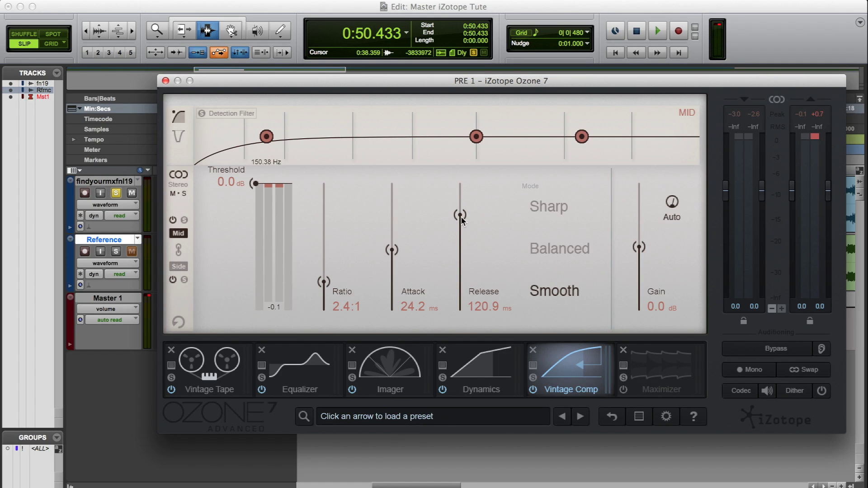Open the Nudge value dropdown
Screen dimensions: 868x488
pyautogui.click(x=587, y=43)
